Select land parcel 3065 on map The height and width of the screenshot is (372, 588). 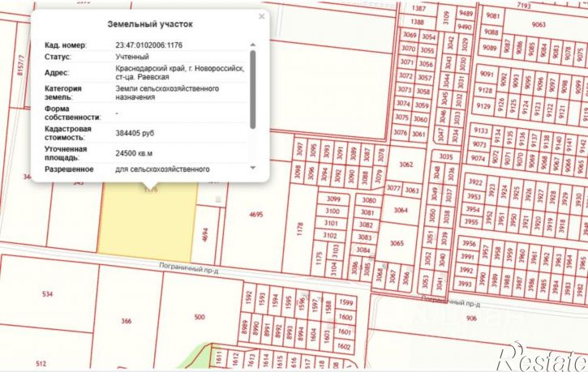[397, 243]
